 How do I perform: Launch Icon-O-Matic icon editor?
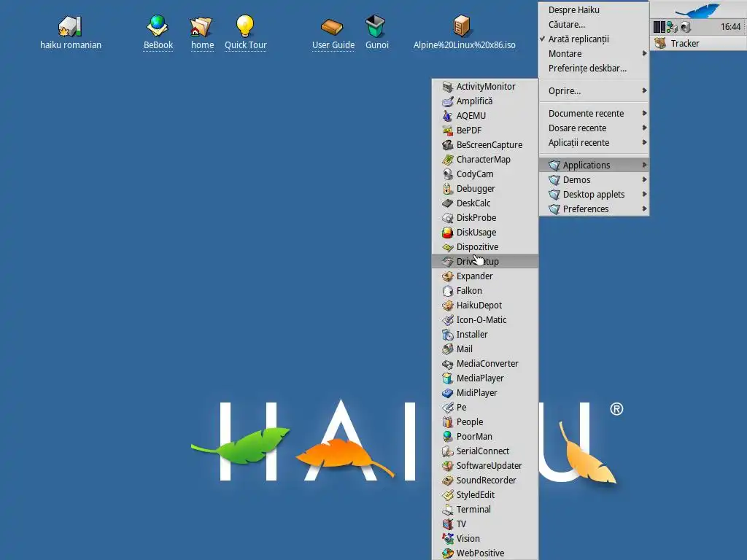click(485, 320)
